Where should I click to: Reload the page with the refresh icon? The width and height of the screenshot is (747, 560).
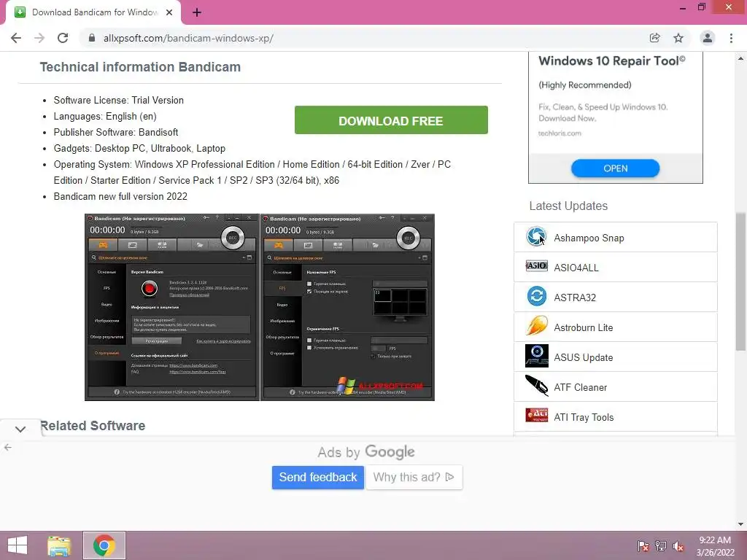[63, 38]
